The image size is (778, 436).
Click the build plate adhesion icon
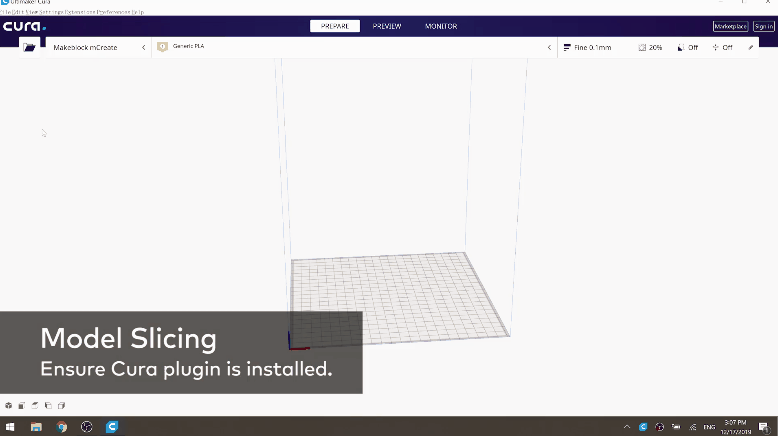coord(715,48)
